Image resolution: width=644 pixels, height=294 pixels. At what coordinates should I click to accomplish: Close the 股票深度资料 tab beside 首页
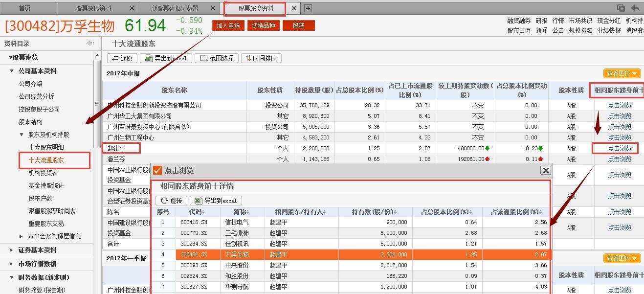[x=132, y=8]
